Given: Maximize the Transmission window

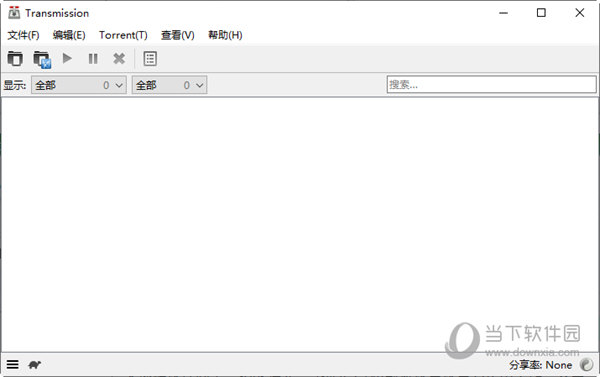Looking at the screenshot, I should coord(541,13).
